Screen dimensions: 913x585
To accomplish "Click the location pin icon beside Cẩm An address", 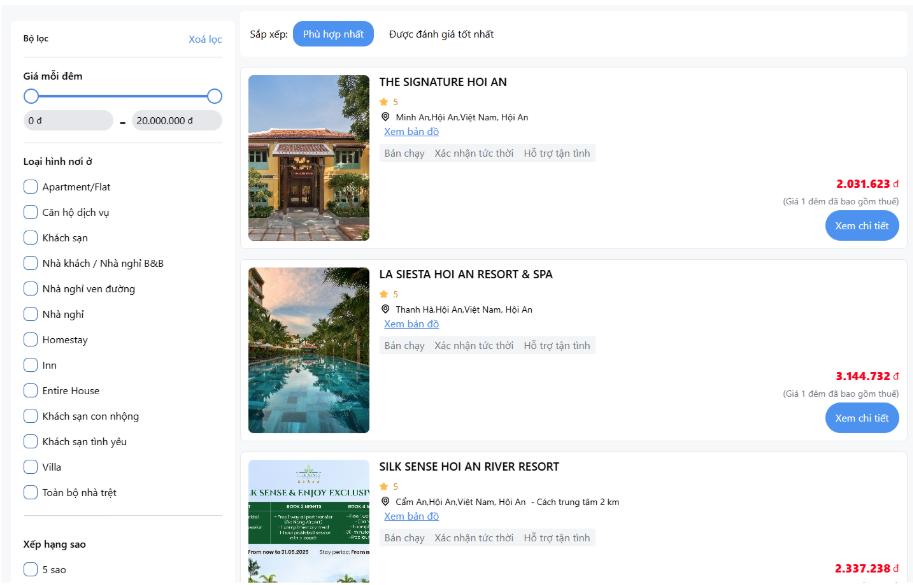I will tap(385, 501).
